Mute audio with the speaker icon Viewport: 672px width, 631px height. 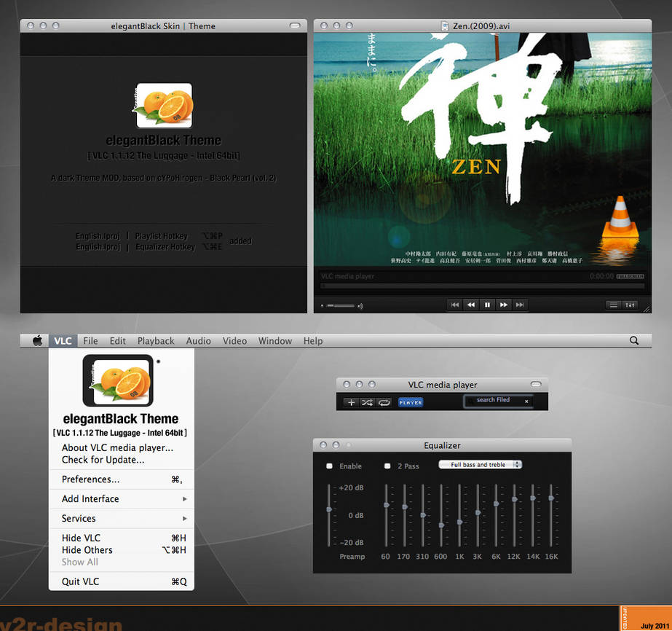360,305
